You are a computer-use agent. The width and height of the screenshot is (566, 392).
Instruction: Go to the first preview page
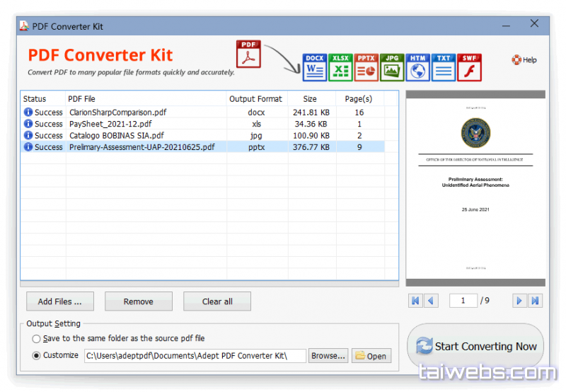pyautogui.click(x=415, y=301)
